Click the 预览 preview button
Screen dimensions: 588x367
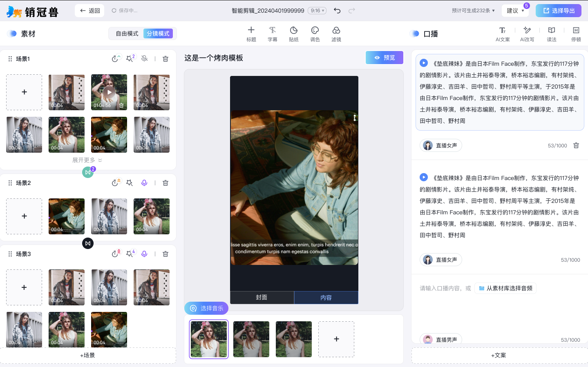(x=384, y=58)
